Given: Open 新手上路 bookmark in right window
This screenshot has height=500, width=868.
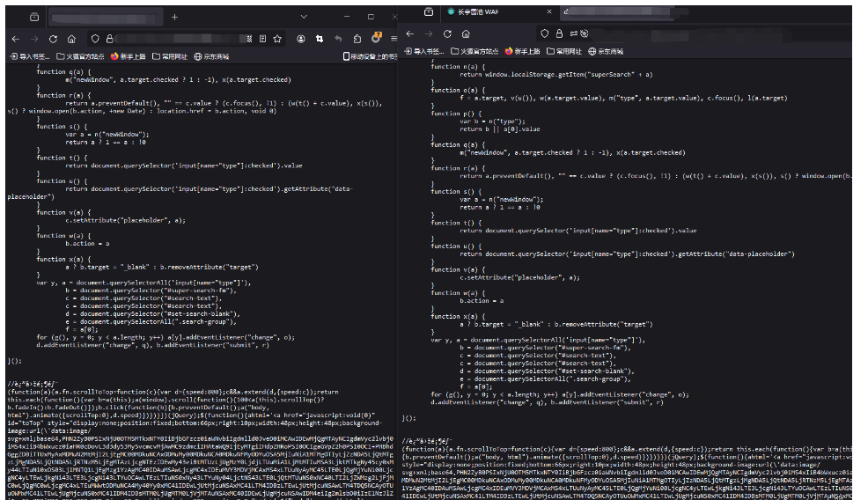Looking at the screenshot, I should point(522,51).
